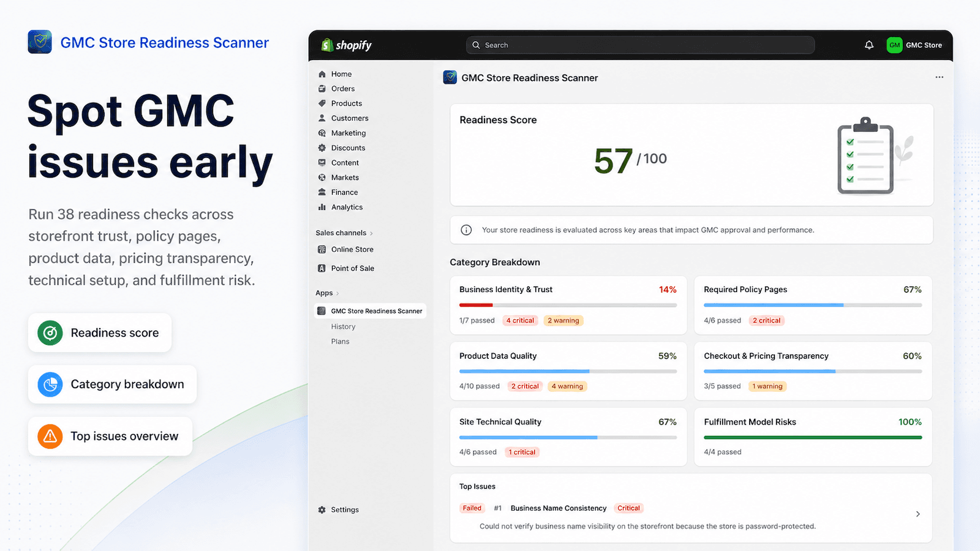Click the "4 critical" badge

520,321
